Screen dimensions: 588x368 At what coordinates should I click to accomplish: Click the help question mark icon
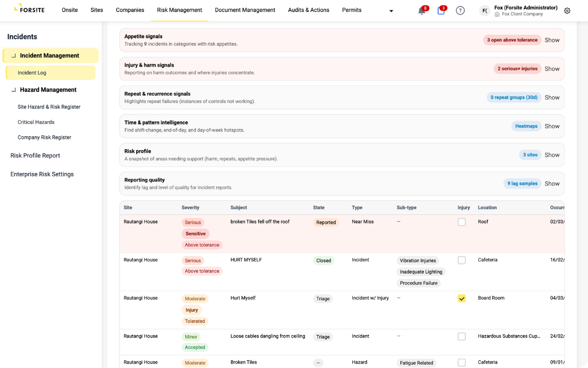[460, 10]
